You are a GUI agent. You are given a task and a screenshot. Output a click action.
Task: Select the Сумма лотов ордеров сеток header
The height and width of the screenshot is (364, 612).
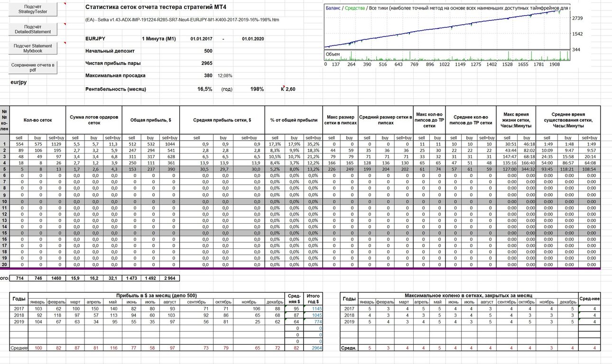click(94, 120)
